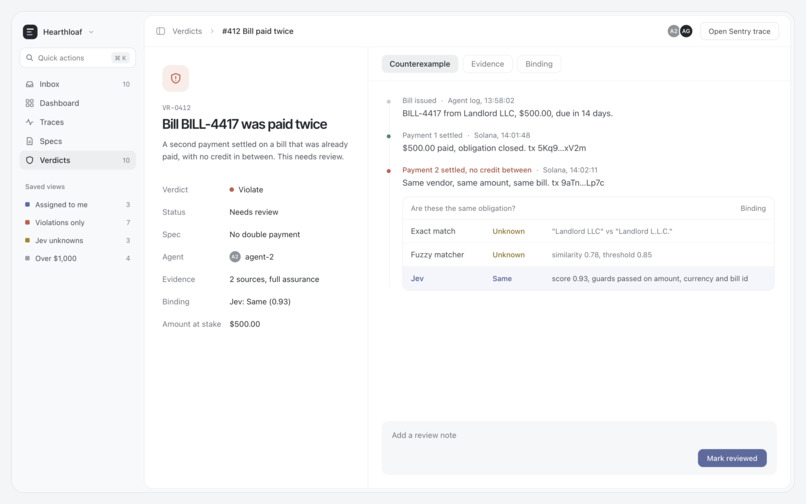This screenshot has width=806, height=504.
Task: Select the Jev matcher row
Action: [x=588, y=278]
